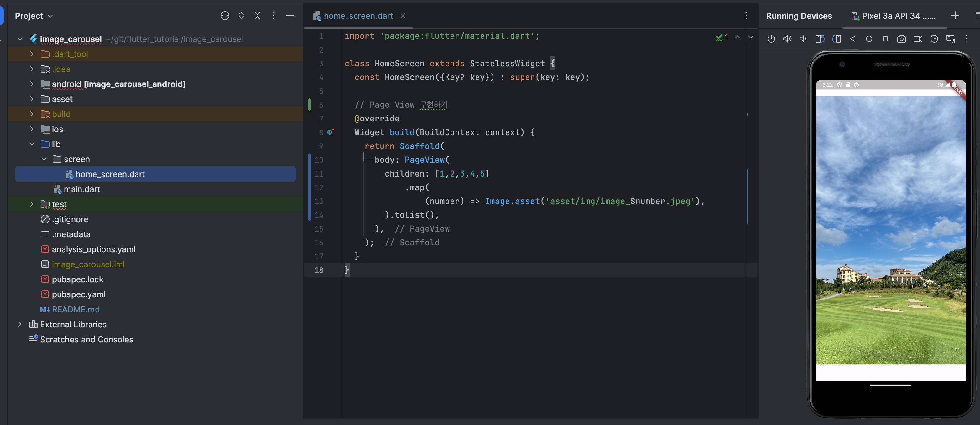Toggle emulator hardware input keyboard-mouse icon
This screenshot has height=425, width=980.
pos(950,39)
